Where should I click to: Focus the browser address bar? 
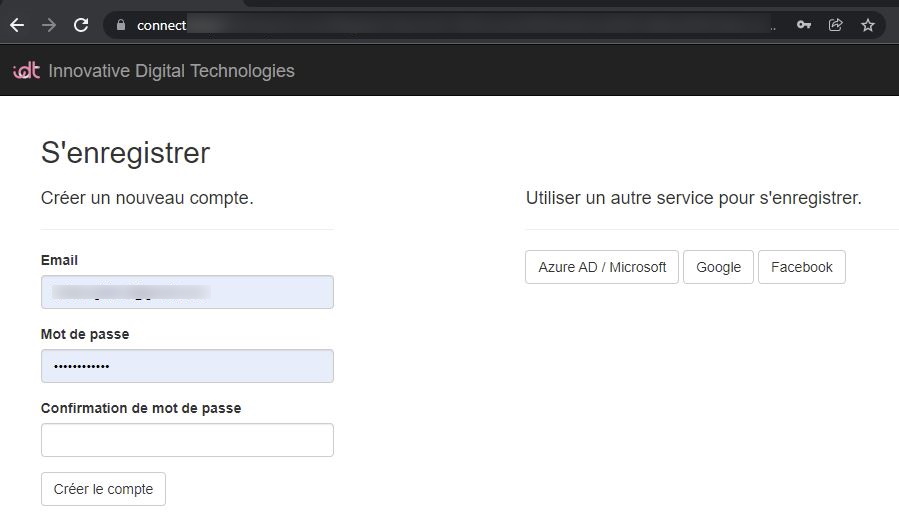[450, 25]
